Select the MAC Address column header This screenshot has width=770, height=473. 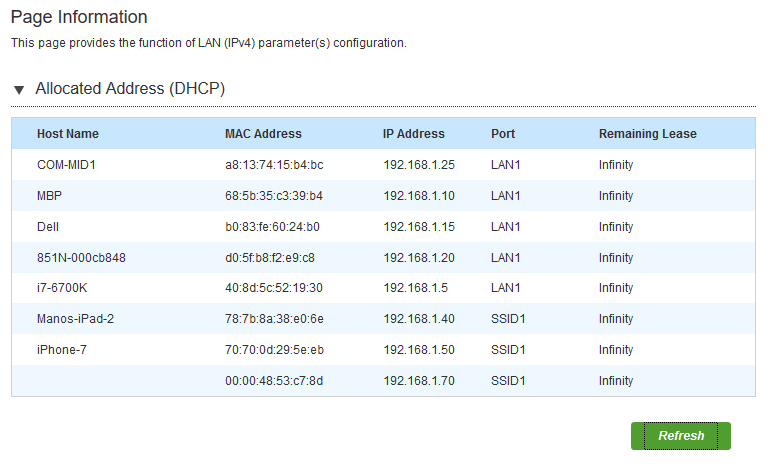[x=263, y=134]
